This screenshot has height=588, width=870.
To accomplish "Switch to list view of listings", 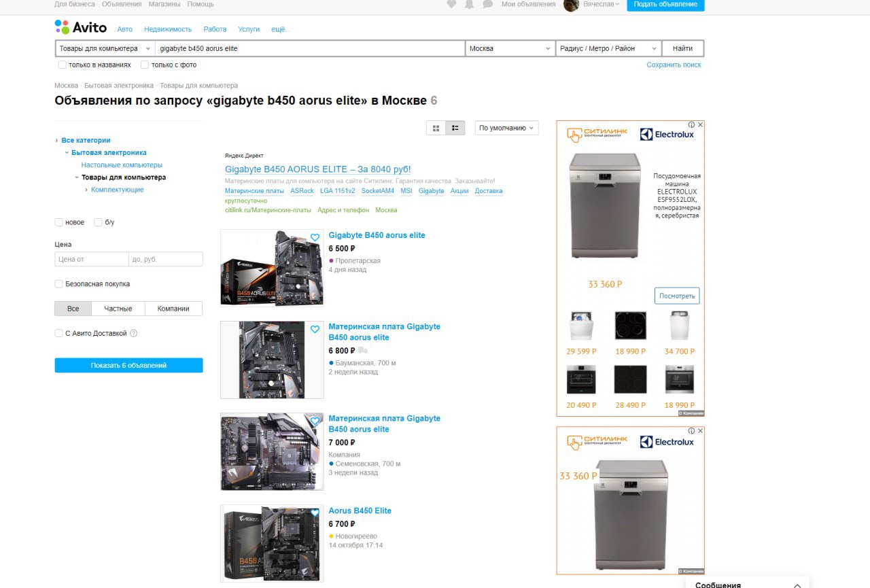I will pos(455,128).
